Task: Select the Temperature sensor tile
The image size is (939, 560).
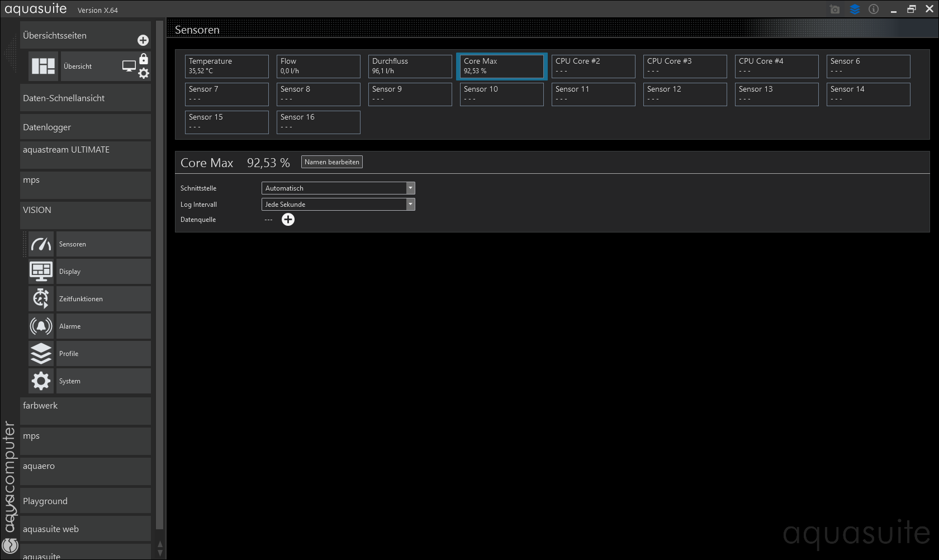Action: point(226,66)
